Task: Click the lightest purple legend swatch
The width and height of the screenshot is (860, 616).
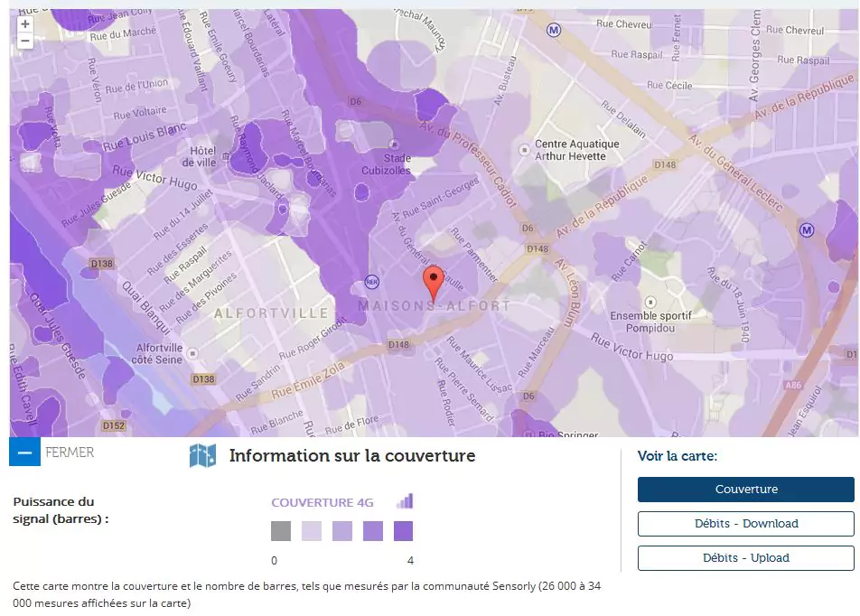Action: [x=312, y=531]
